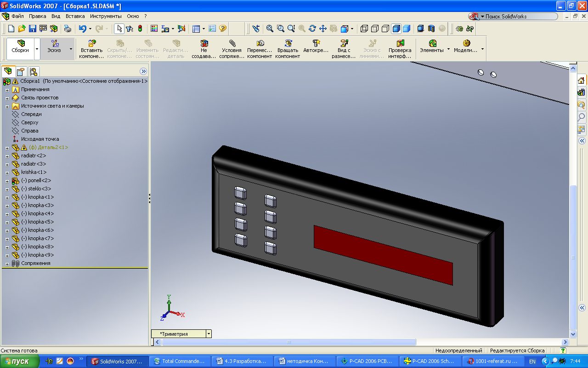Click the Zoom to Fit magnifier icon
This screenshot has height=368, width=588.
(x=270, y=29)
